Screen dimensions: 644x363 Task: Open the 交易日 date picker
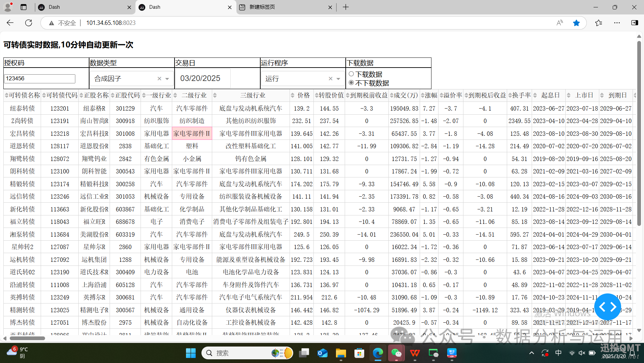click(203, 78)
